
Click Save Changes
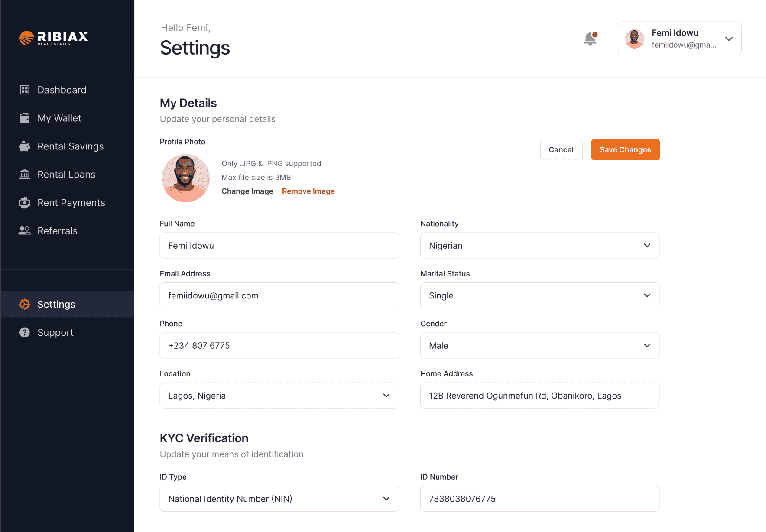625,149
